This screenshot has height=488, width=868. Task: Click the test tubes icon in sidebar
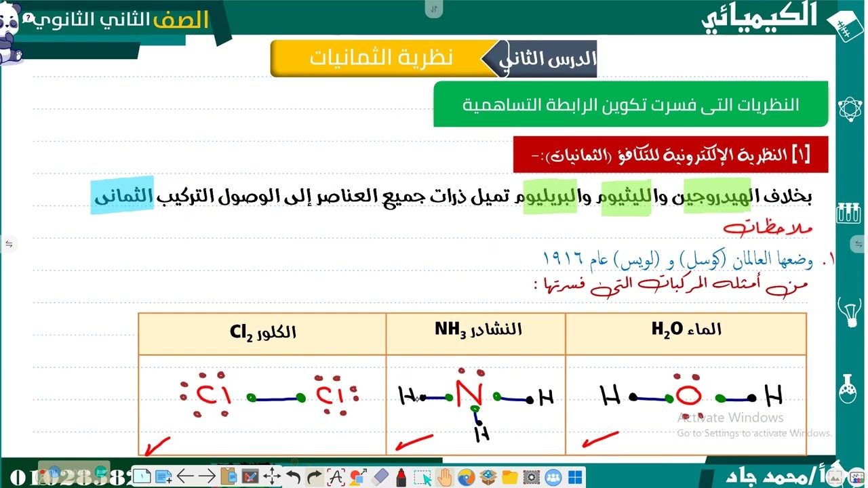(849, 213)
